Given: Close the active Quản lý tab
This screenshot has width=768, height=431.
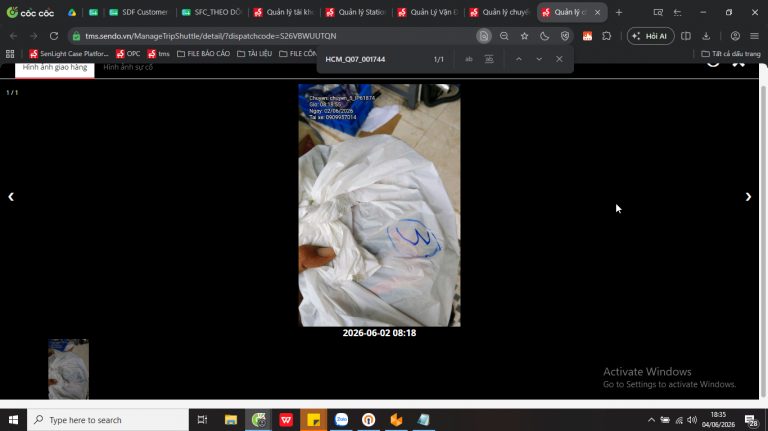Looking at the screenshot, I should (x=598, y=12).
